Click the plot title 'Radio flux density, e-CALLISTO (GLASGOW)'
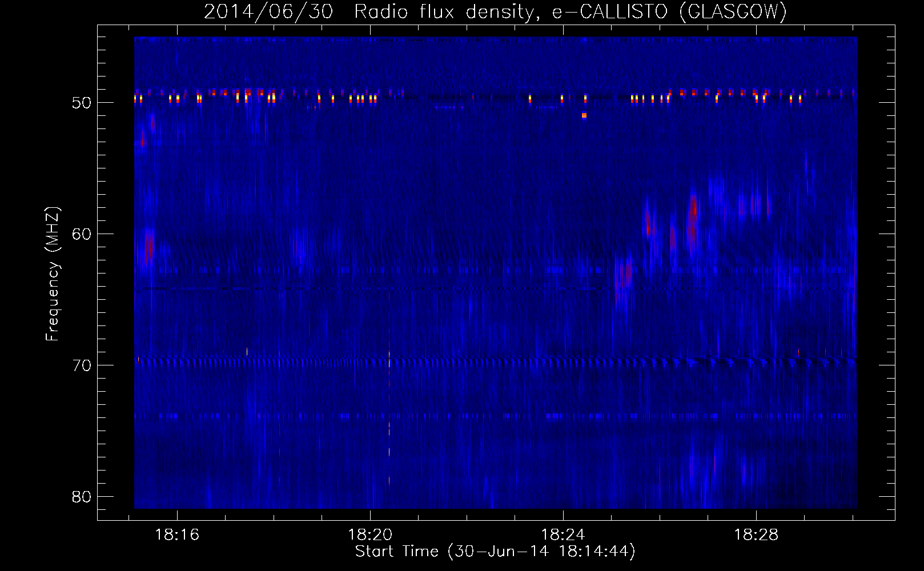This screenshot has width=924, height=571. coord(571,11)
